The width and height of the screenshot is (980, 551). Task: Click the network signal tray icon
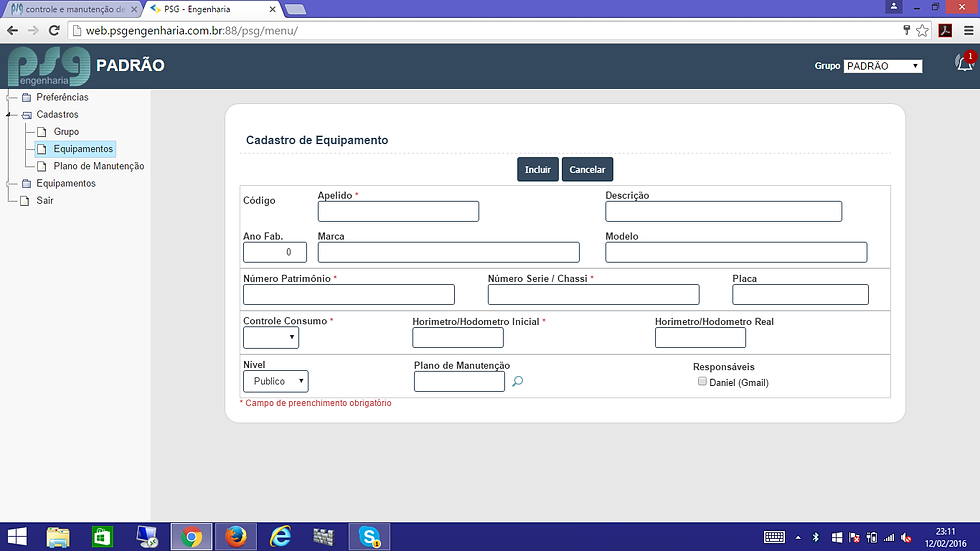click(889, 537)
